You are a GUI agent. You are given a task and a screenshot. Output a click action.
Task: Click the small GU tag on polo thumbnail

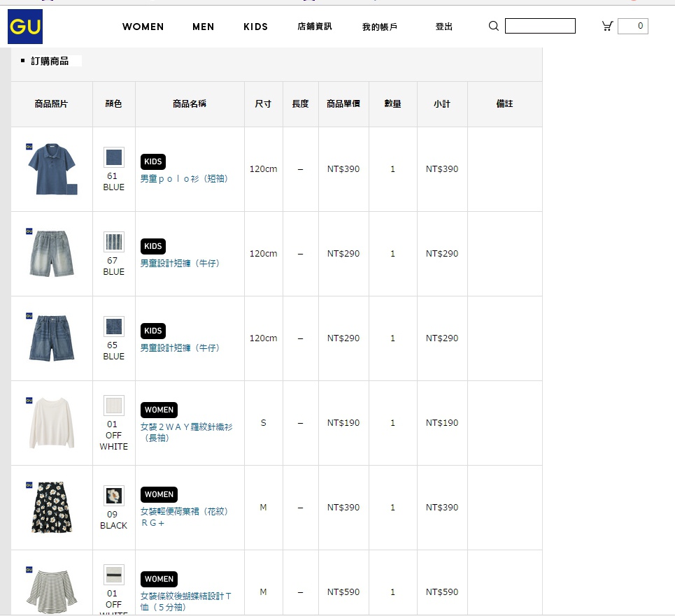tap(29, 147)
